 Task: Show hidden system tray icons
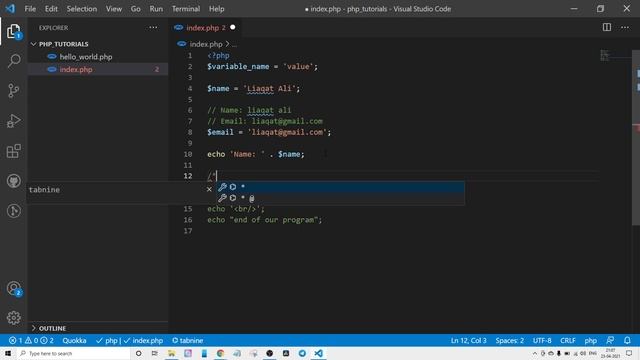(535, 353)
